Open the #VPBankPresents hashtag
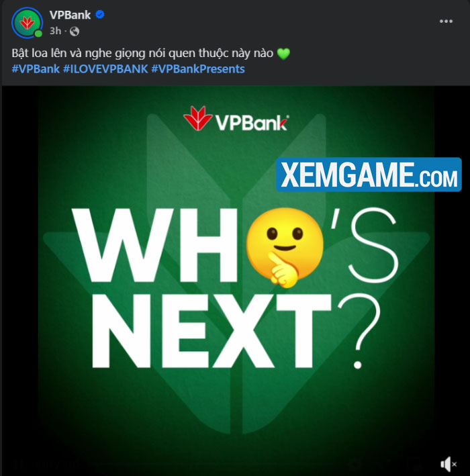Image resolution: width=470 pixels, height=476 pixels. tap(198, 69)
